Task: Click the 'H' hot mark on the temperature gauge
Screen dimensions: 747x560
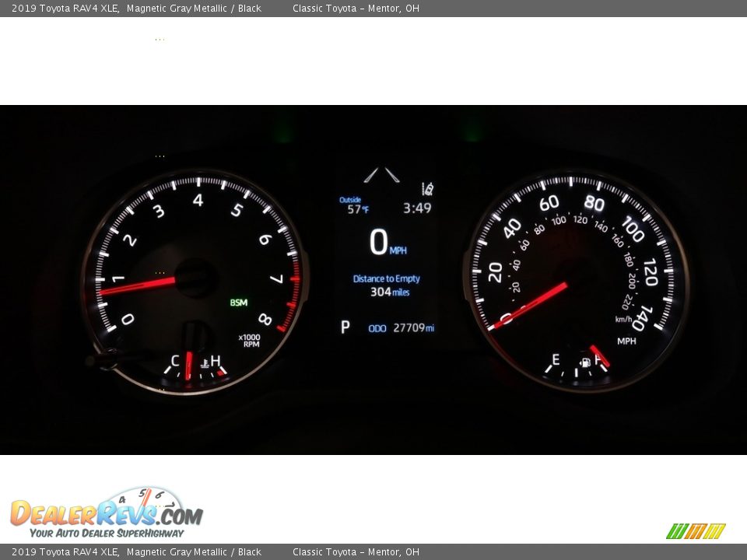Action: [216, 360]
